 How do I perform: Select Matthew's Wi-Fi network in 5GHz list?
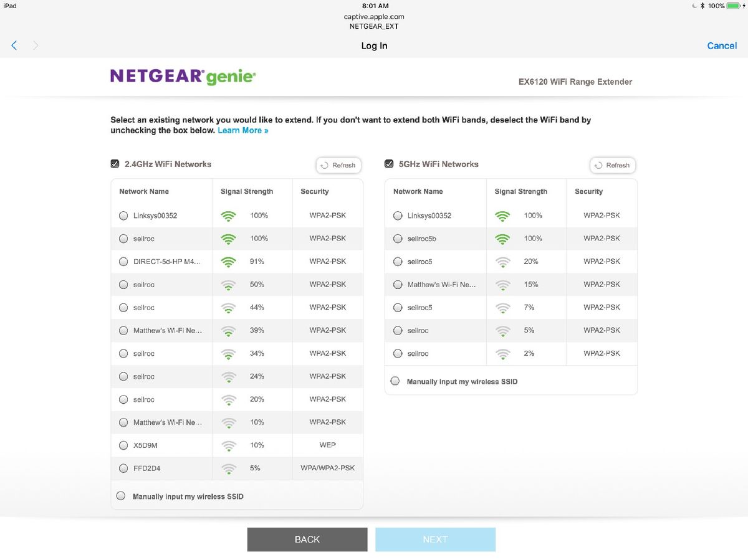coord(397,284)
